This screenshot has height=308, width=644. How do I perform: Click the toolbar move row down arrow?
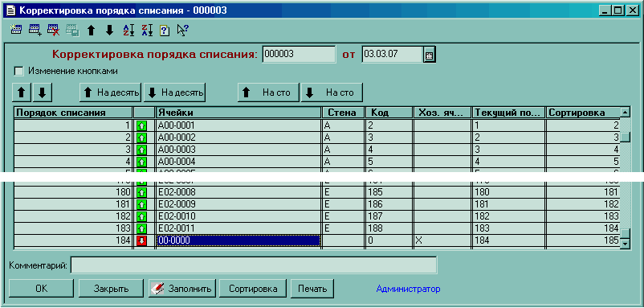click(109, 31)
